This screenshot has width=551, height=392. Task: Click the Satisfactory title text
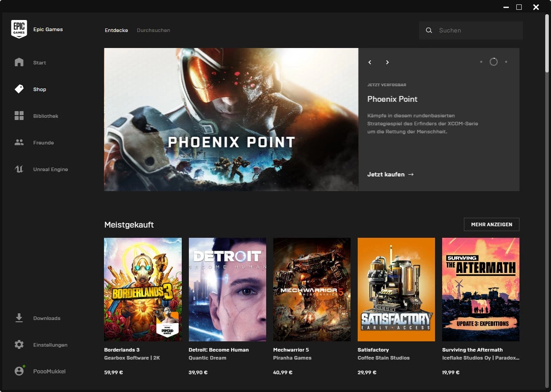pos(373,350)
